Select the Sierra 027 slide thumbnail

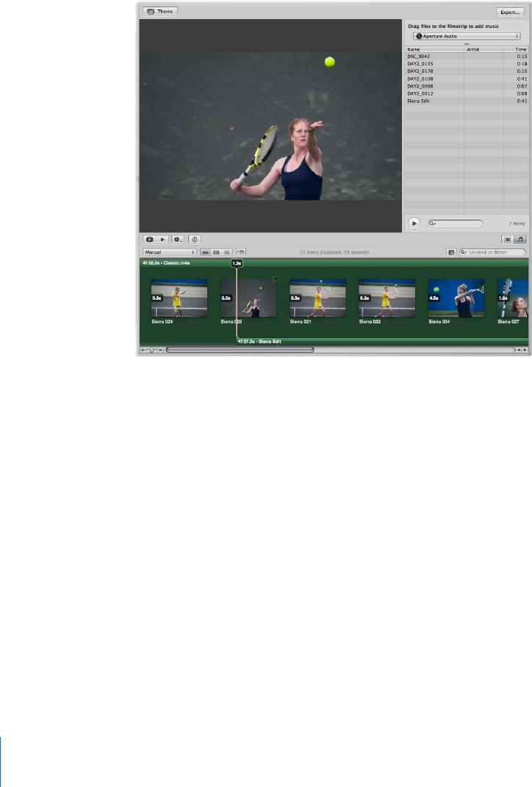(x=513, y=298)
